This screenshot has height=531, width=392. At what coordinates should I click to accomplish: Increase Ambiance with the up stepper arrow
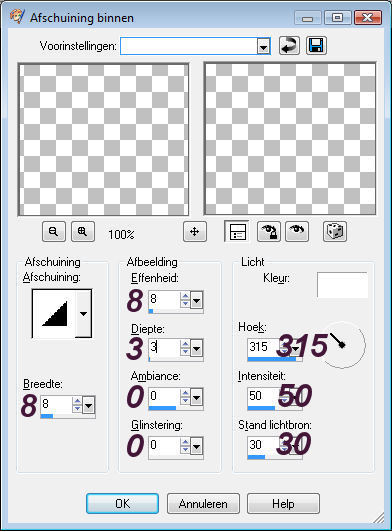tap(185, 393)
